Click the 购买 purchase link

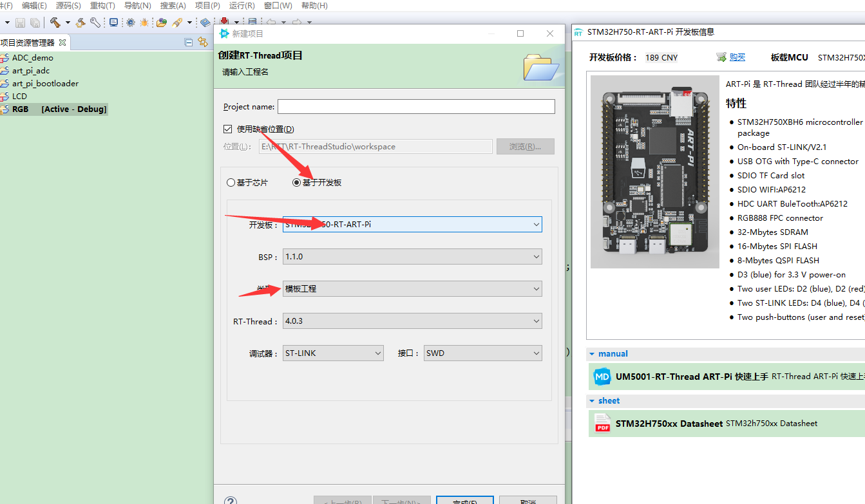click(x=737, y=57)
